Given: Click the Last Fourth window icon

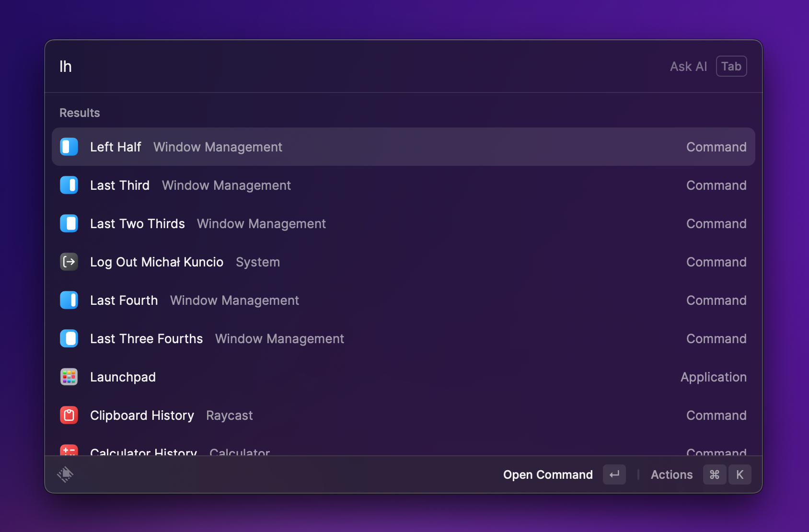Looking at the screenshot, I should click(69, 300).
